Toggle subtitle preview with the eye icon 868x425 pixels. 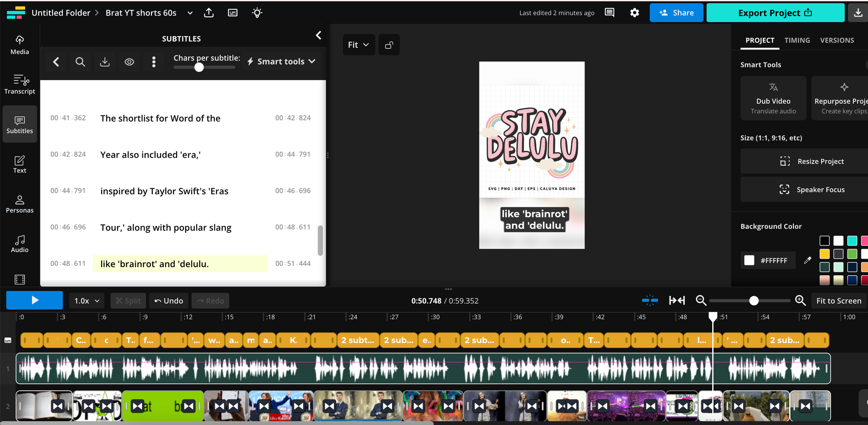[129, 62]
